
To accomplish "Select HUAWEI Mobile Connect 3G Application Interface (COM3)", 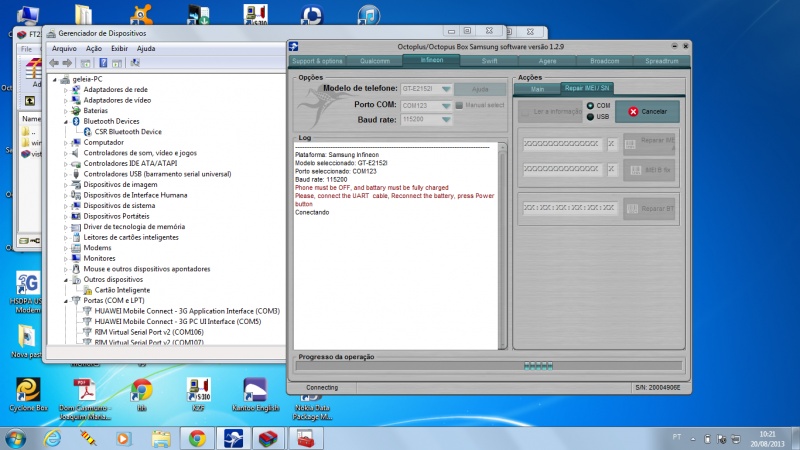I will tap(187, 311).
